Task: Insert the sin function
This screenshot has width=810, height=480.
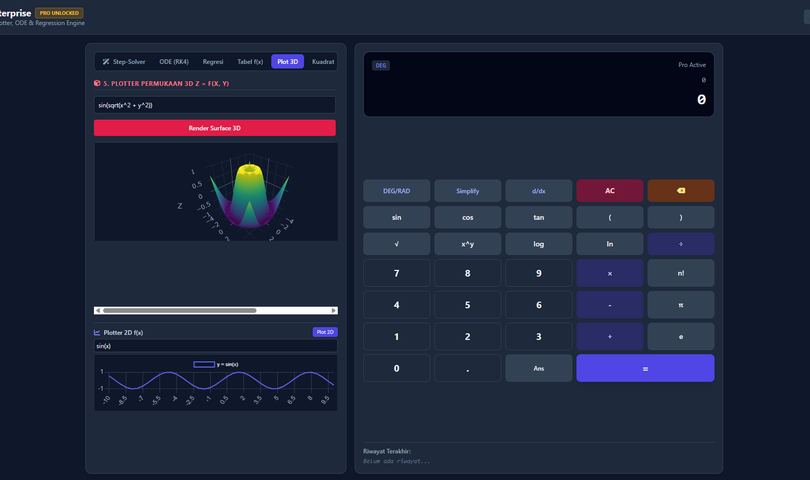Action: click(x=396, y=218)
